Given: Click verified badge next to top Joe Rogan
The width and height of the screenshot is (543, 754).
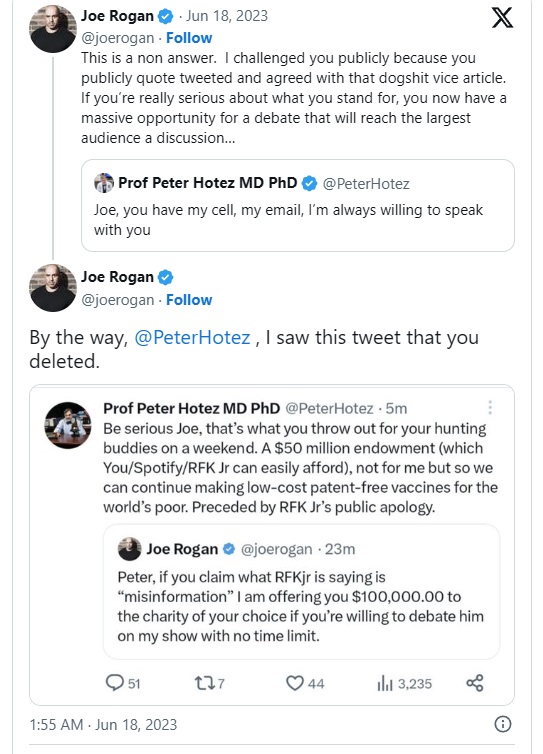Looking at the screenshot, I should point(165,16).
